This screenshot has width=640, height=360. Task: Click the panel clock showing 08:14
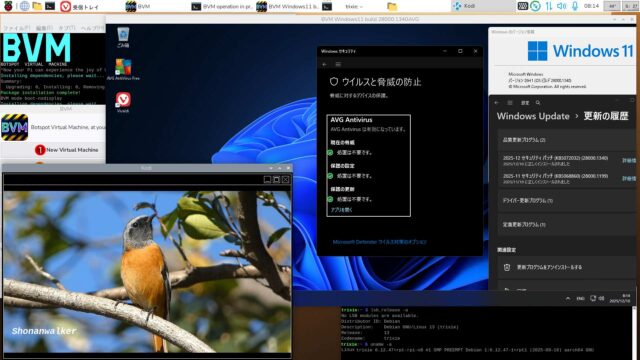tap(591, 6)
